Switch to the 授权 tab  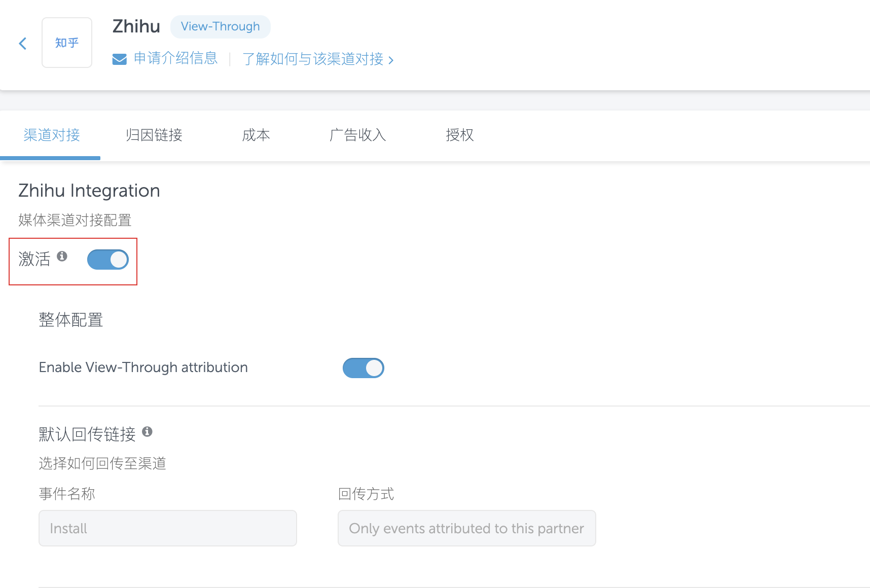pos(460,135)
